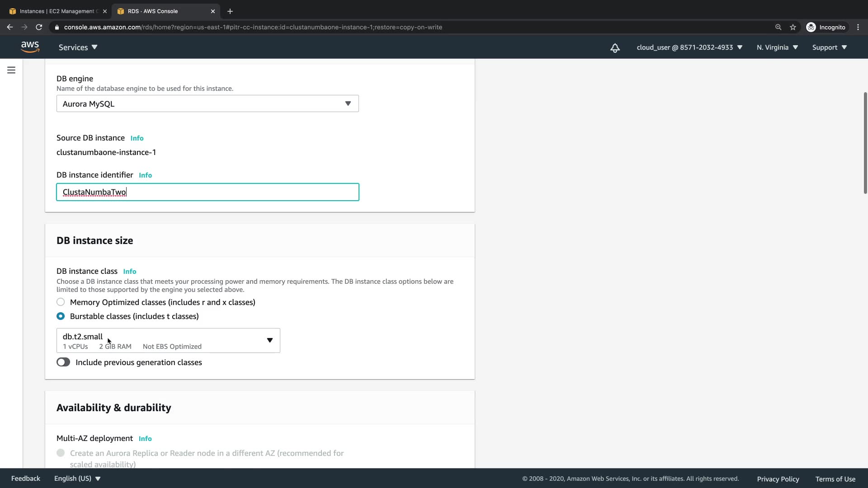
Task: Expand the db.t2.small instance class dropdown
Action: (168, 340)
